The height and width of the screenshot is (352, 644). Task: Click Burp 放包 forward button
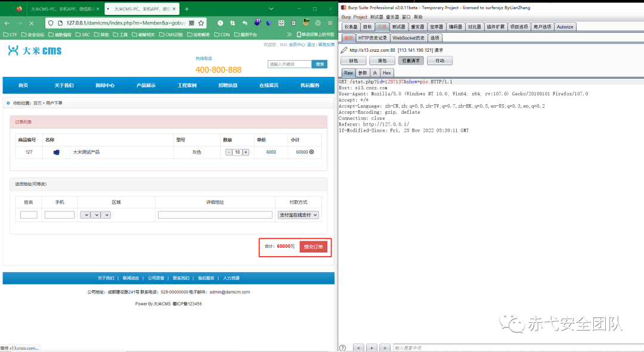pos(354,61)
